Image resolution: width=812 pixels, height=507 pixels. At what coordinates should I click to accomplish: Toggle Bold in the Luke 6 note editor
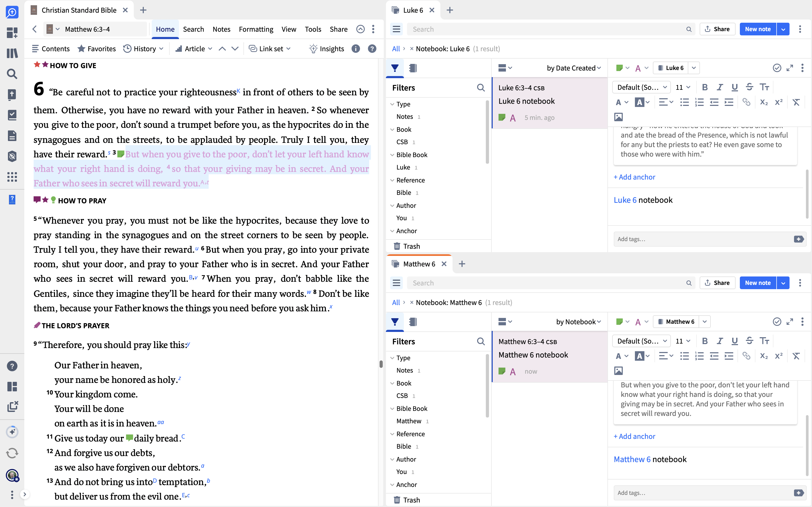705,87
